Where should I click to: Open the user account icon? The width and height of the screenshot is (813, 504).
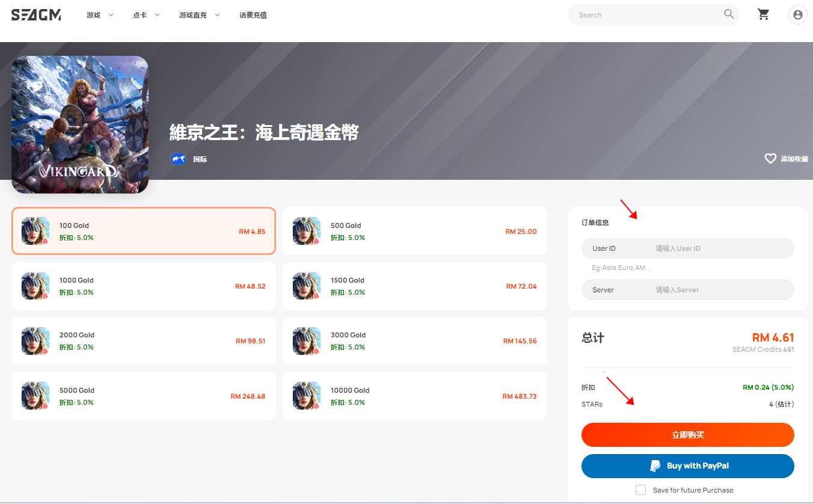coord(798,15)
